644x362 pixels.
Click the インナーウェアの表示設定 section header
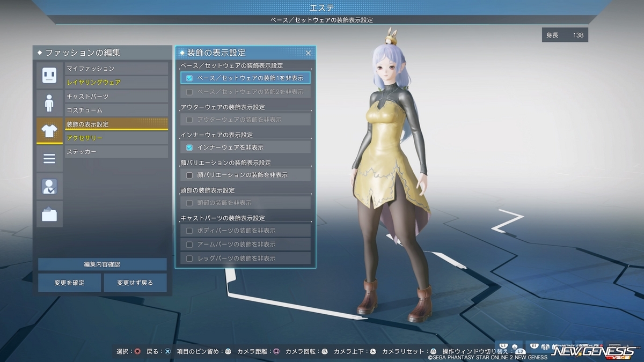(x=216, y=135)
